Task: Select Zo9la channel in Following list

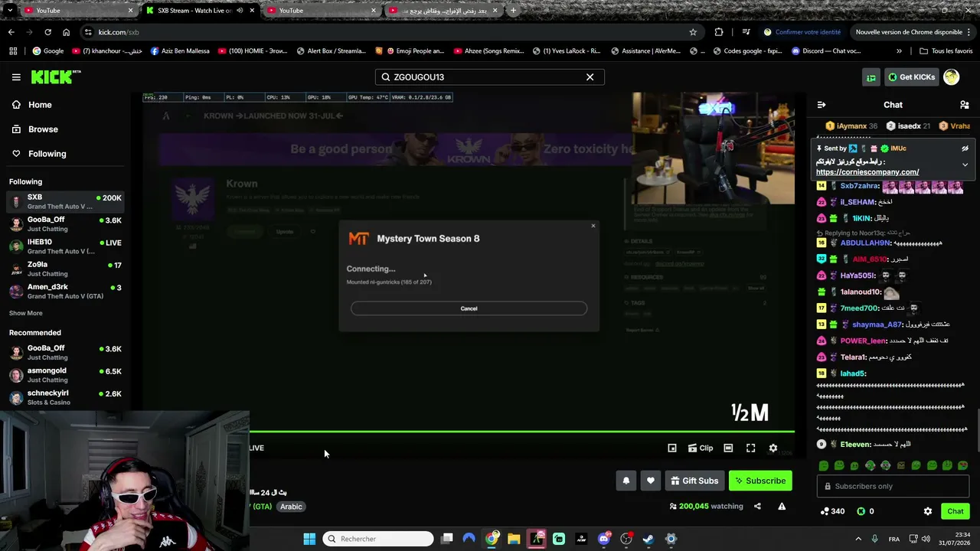Action: [65, 269]
